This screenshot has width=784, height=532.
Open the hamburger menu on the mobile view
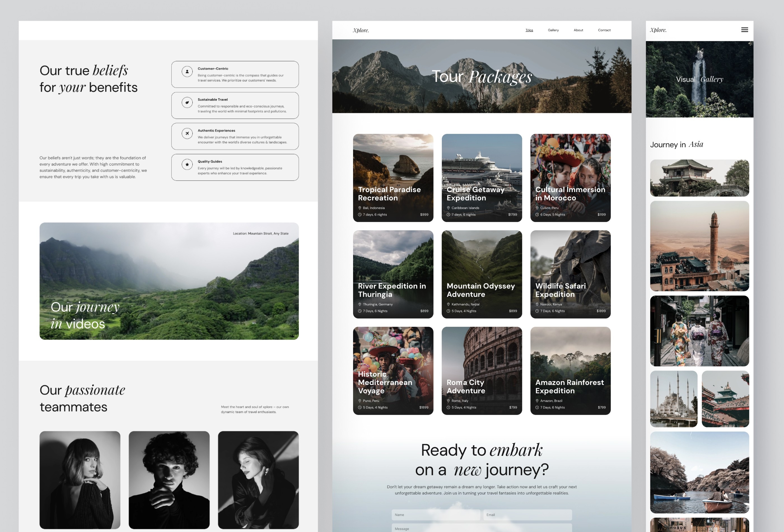[x=744, y=30]
